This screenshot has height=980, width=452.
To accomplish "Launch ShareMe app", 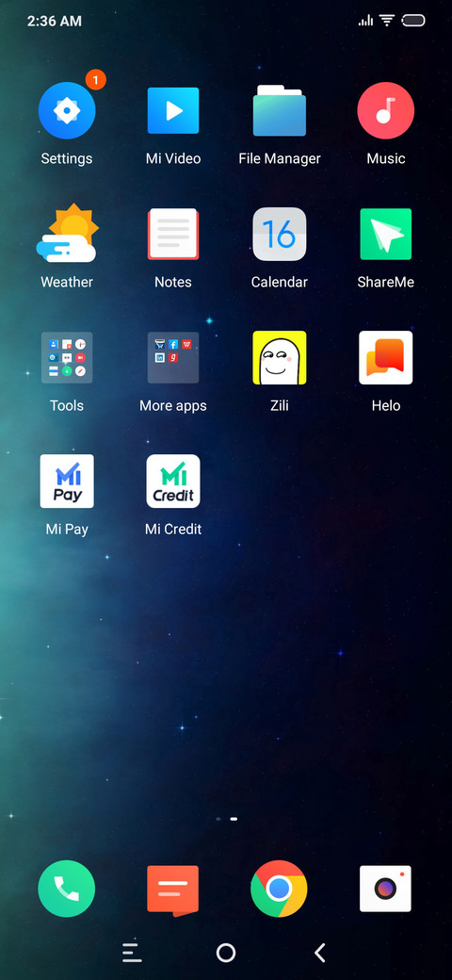I will pyautogui.click(x=386, y=234).
